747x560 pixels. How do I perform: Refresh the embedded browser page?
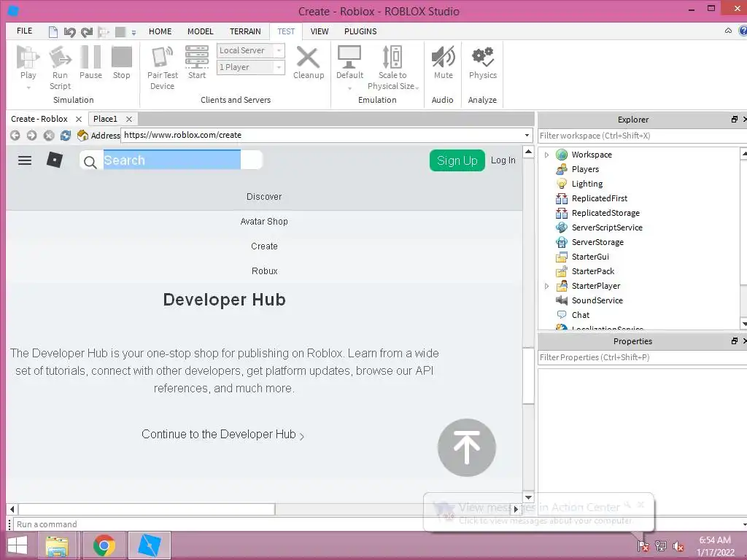coord(65,135)
